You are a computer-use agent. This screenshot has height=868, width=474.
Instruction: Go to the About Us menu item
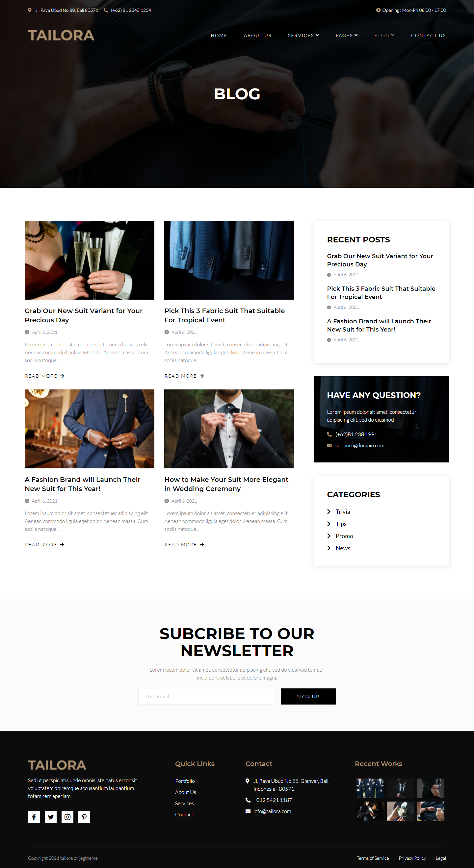(257, 36)
